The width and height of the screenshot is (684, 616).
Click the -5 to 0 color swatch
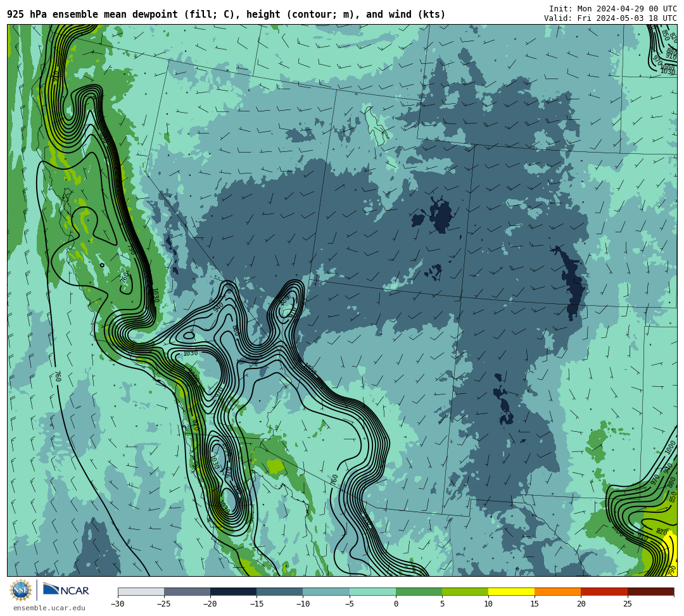372,591
